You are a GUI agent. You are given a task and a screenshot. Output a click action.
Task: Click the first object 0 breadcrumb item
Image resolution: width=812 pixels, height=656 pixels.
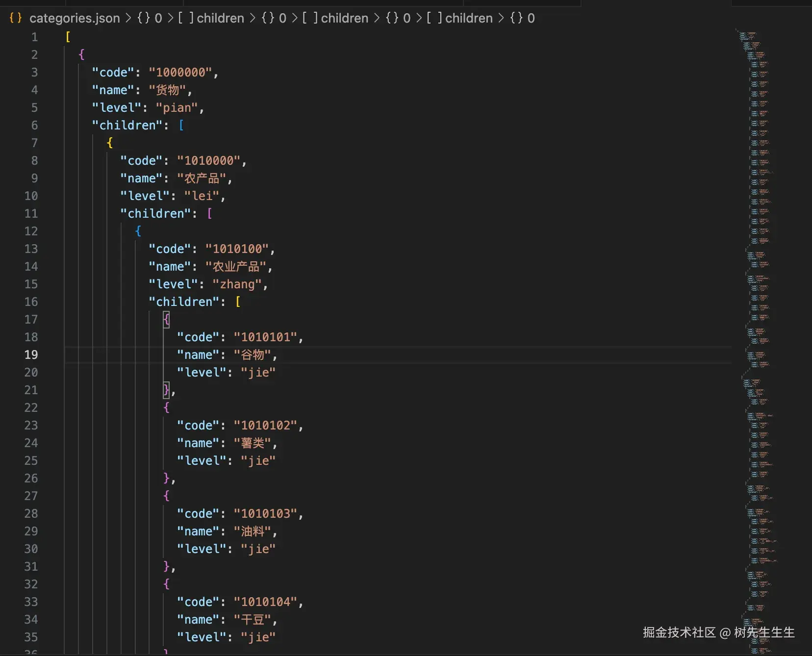(x=150, y=18)
